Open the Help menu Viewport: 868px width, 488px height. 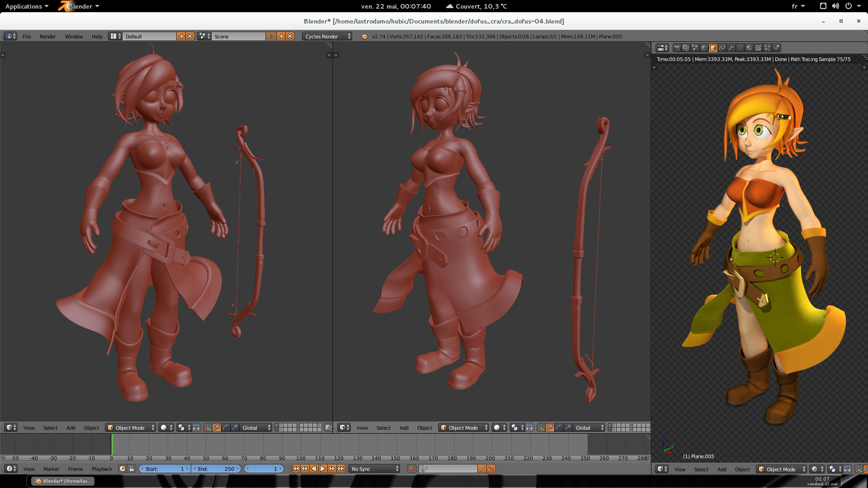(x=97, y=36)
